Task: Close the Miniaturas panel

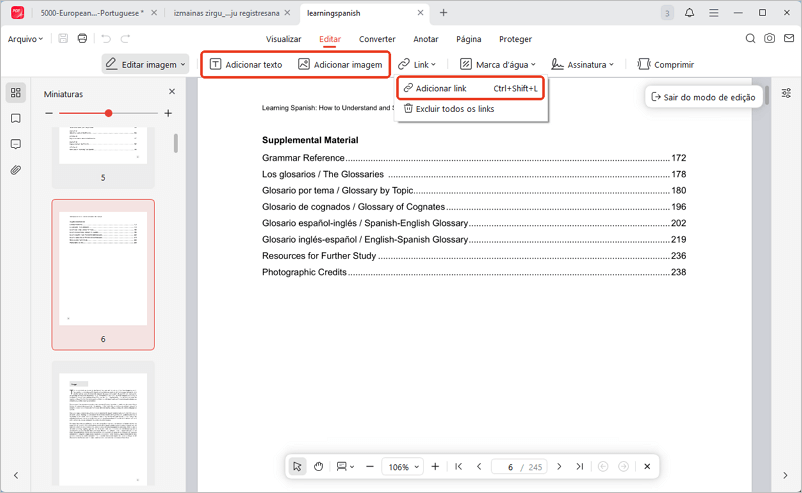Action: 172,92
